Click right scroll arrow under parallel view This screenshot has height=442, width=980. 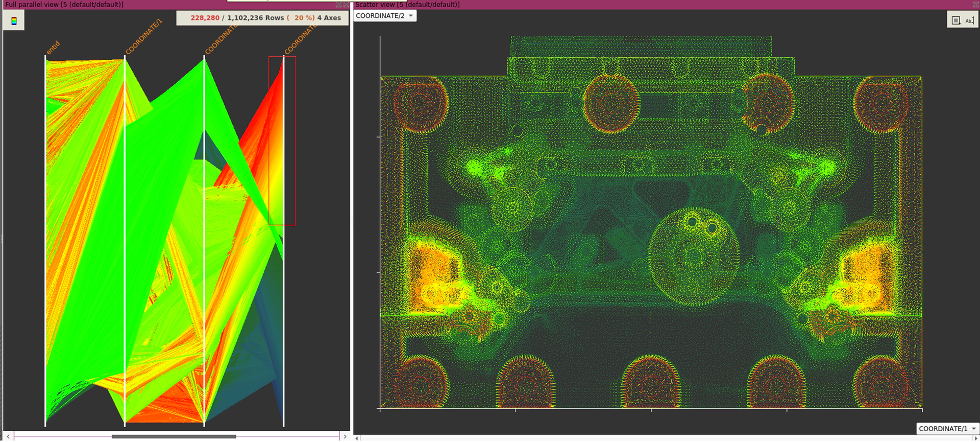click(345, 436)
